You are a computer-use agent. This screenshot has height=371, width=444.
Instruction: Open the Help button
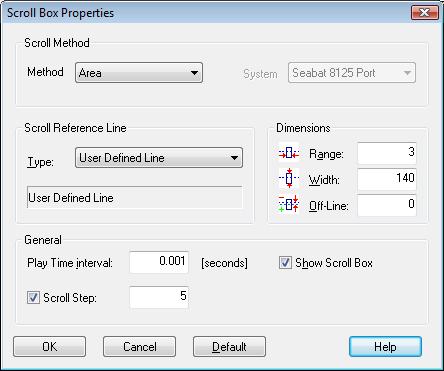pos(385,347)
